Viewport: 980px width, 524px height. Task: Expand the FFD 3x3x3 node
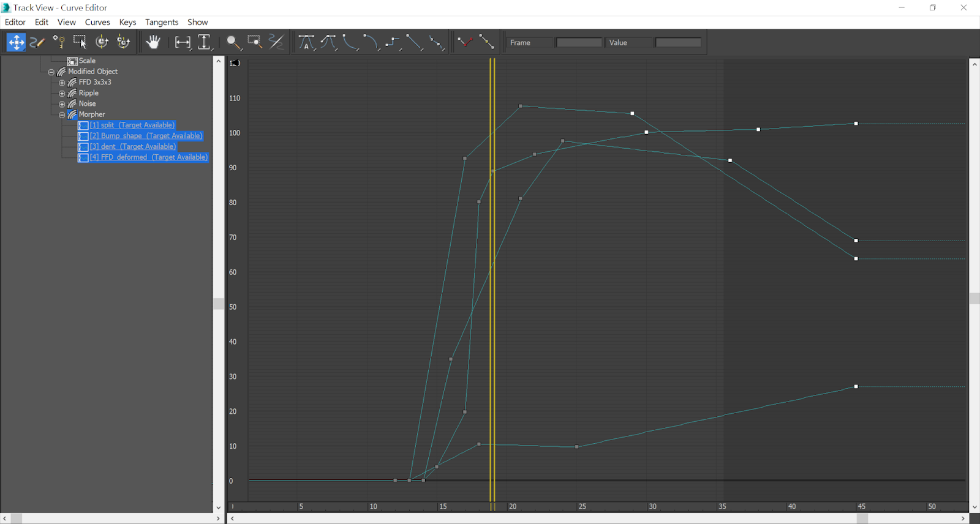62,83
